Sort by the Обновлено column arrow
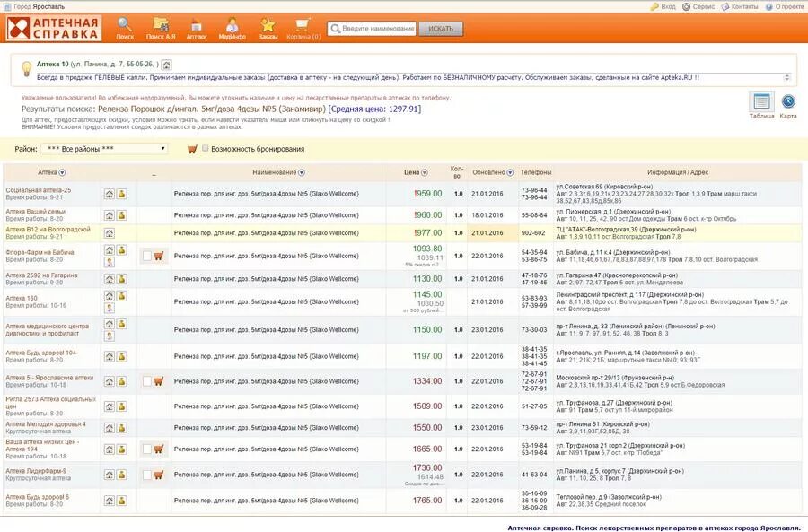This screenshot has height=532, width=808. click(510, 172)
